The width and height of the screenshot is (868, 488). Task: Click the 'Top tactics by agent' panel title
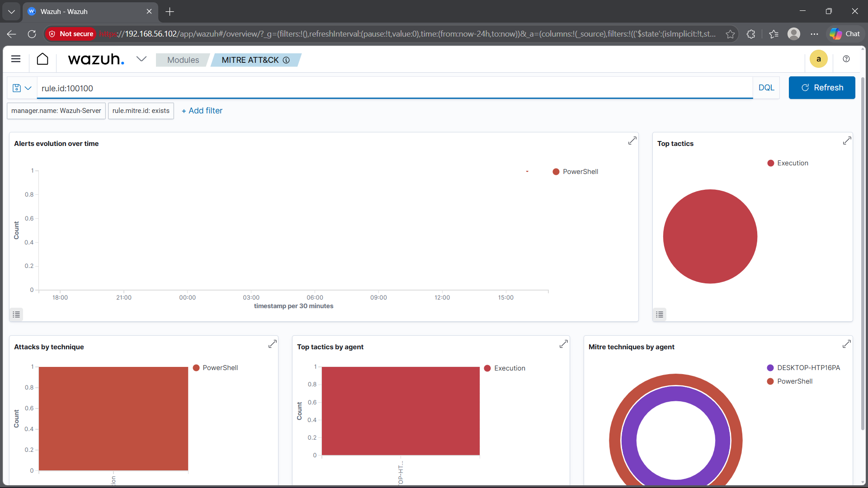click(330, 347)
